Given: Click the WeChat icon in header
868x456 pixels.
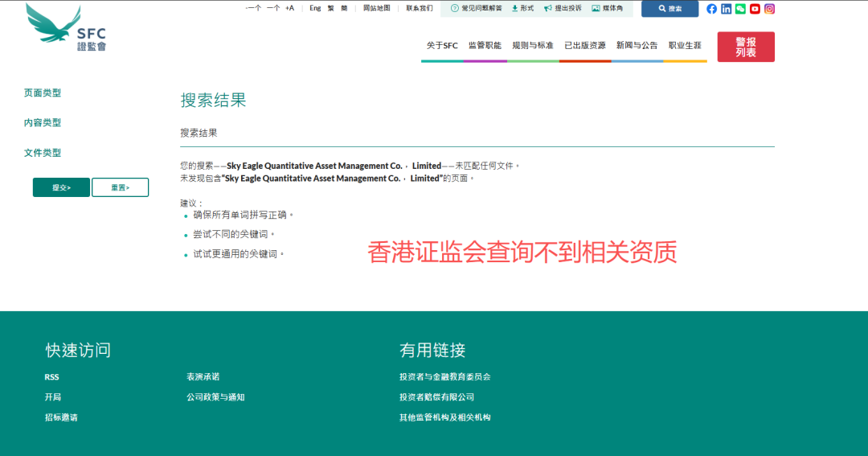Looking at the screenshot, I should 740,9.
